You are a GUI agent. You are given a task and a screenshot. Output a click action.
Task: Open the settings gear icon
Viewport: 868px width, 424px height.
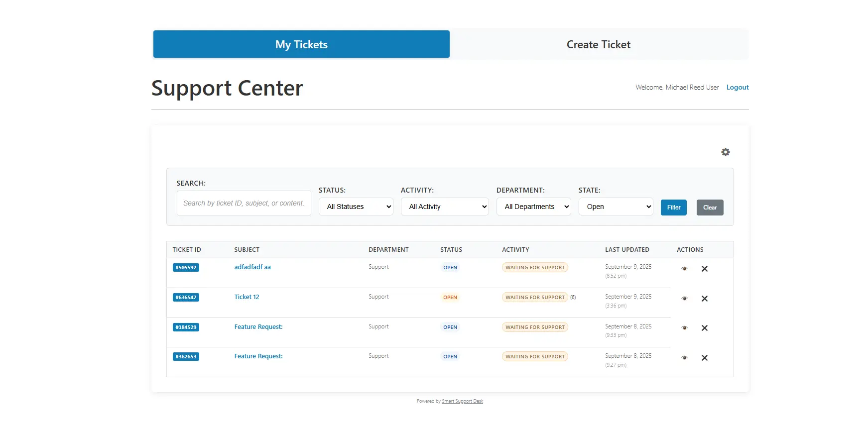726,152
